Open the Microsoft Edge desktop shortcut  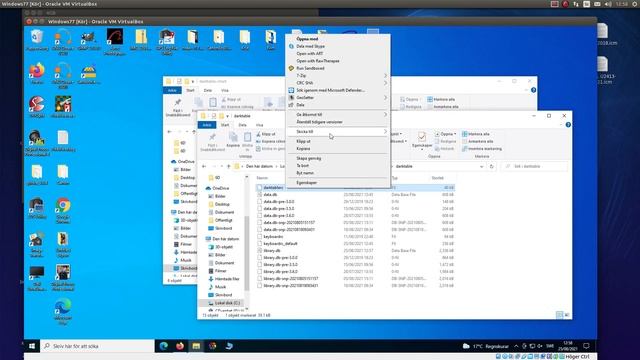(63, 311)
